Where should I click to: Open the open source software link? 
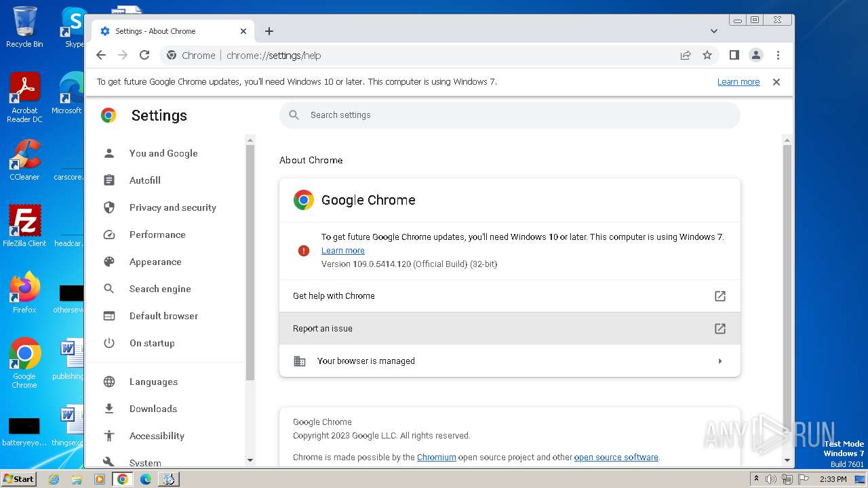coord(616,457)
